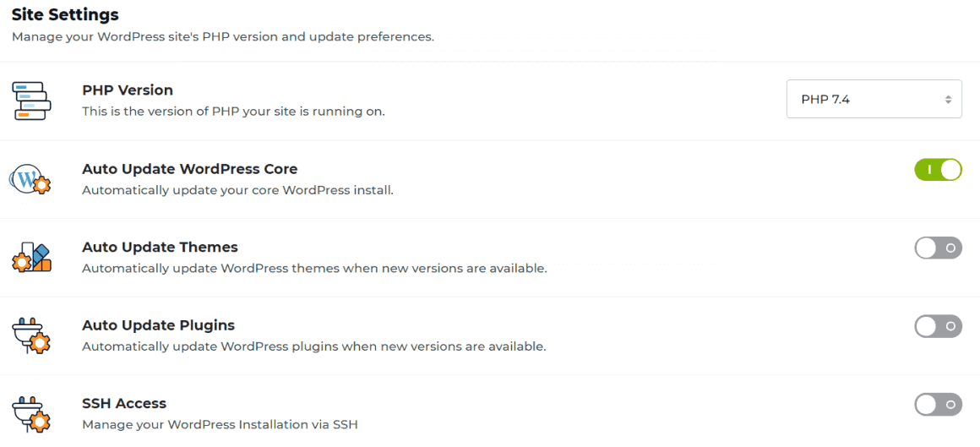Turn on Auto Update Plugins switch
This screenshot has height=447, width=980.
[x=938, y=326]
